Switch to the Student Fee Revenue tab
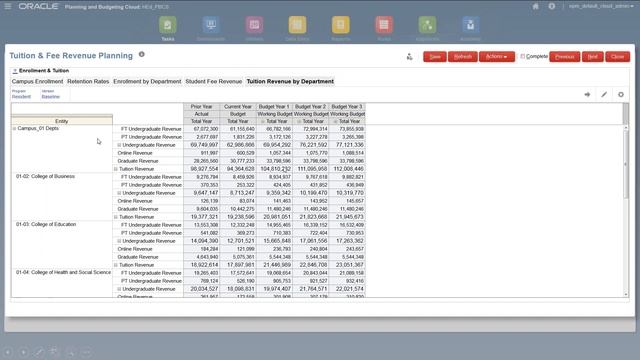The image size is (640, 360). (213, 82)
